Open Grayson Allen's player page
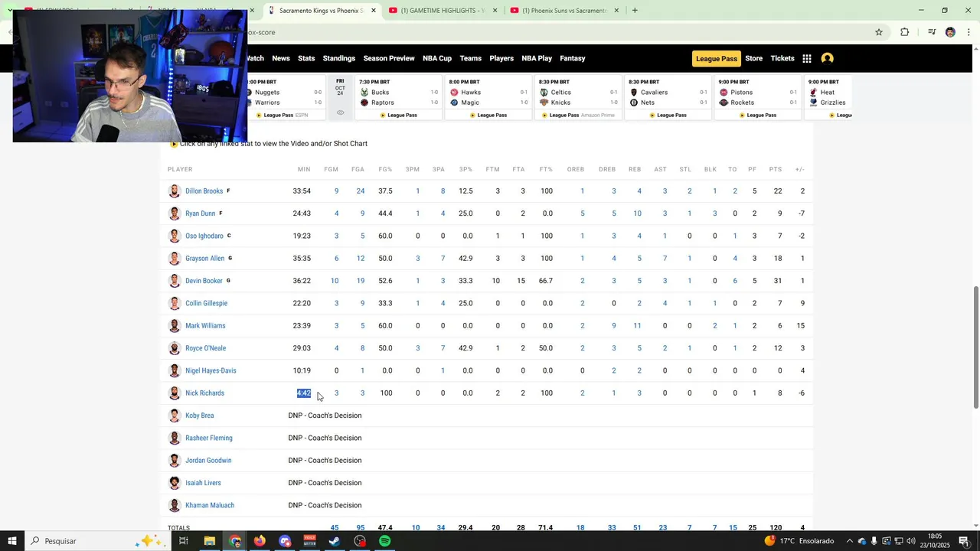 tap(204, 259)
